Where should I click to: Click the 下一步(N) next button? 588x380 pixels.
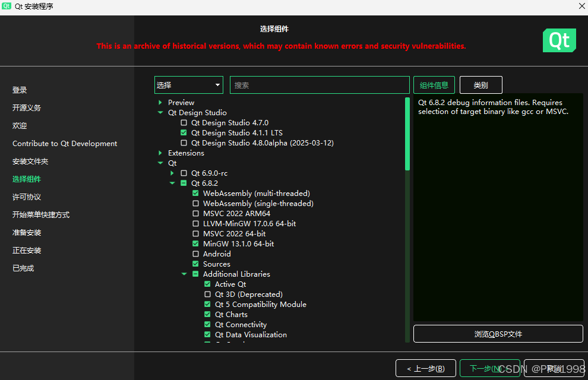pyautogui.click(x=490, y=368)
